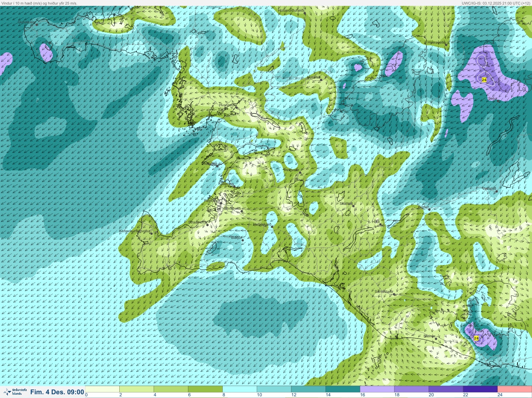Click the Straumsvík station label

197,222
